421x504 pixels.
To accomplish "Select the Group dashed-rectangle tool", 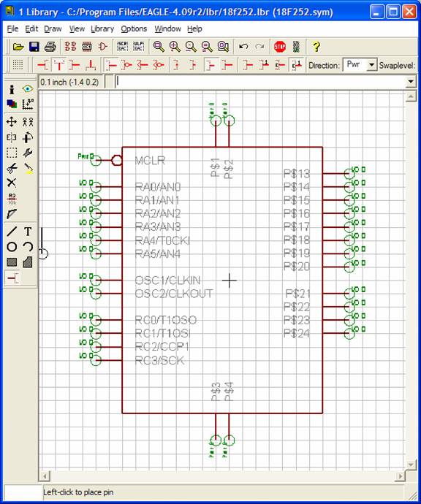I will click(12, 153).
